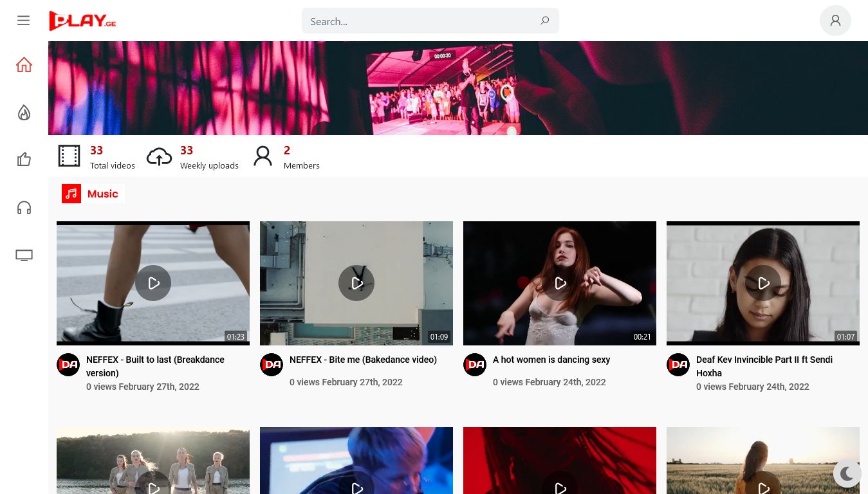Click the concert banner image
Screen dimensions: 868x494
point(458,88)
